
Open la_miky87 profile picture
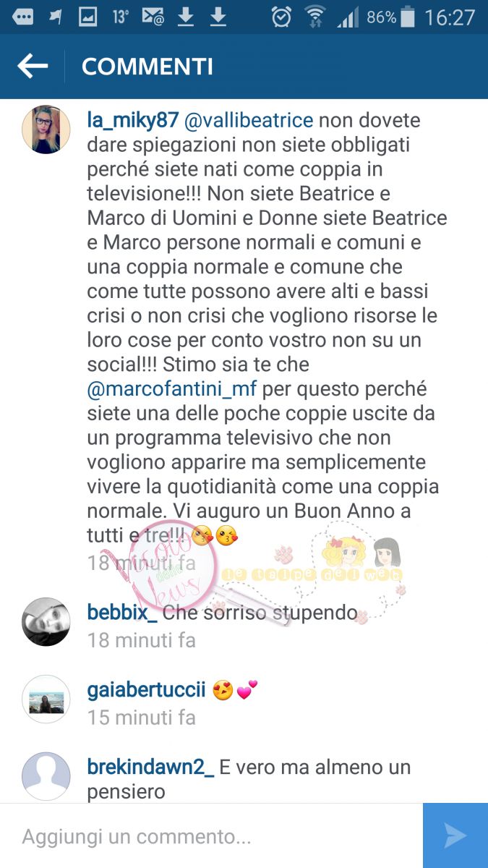[46, 129]
